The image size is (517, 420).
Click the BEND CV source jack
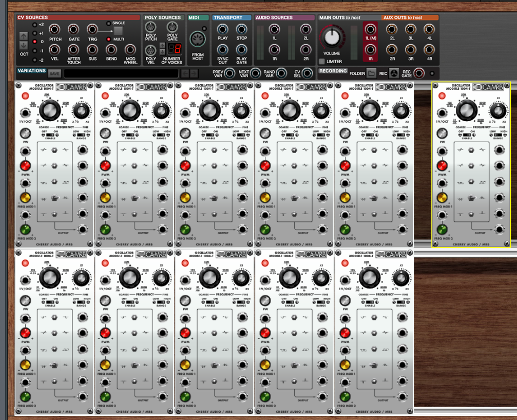[111, 50]
